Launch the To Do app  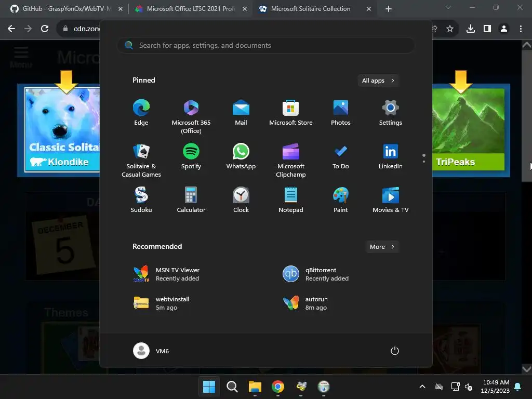[341, 156]
